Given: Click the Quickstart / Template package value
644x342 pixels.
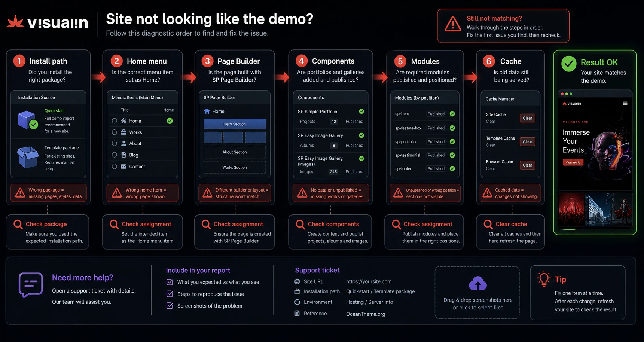Looking at the screenshot, I should pos(380,291).
